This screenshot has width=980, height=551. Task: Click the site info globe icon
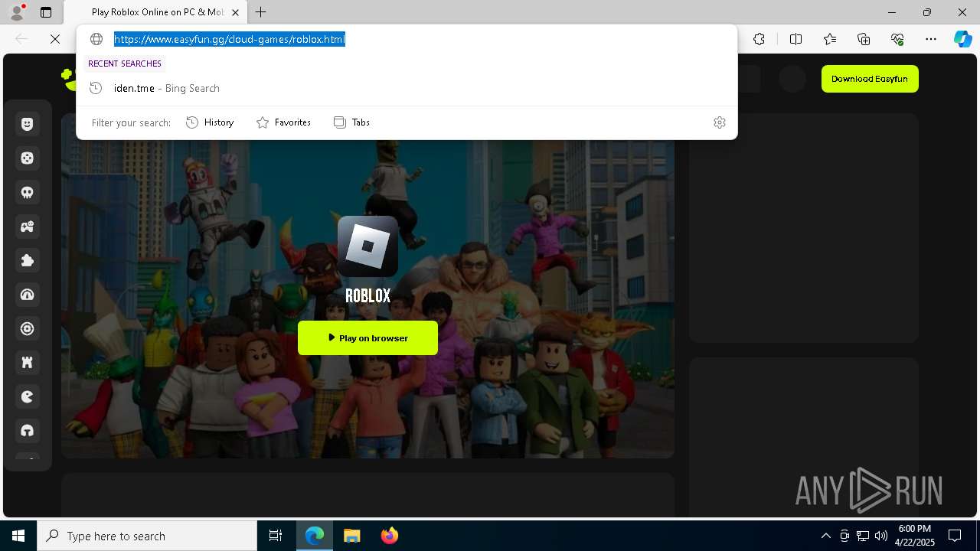[x=96, y=39]
